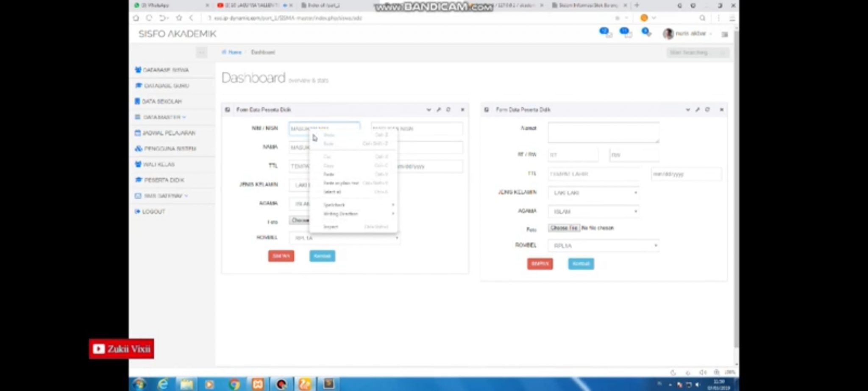The image size is (868, 391).
Task: Open Rombel dropdown in the right form
Action: tap(603, 246)
